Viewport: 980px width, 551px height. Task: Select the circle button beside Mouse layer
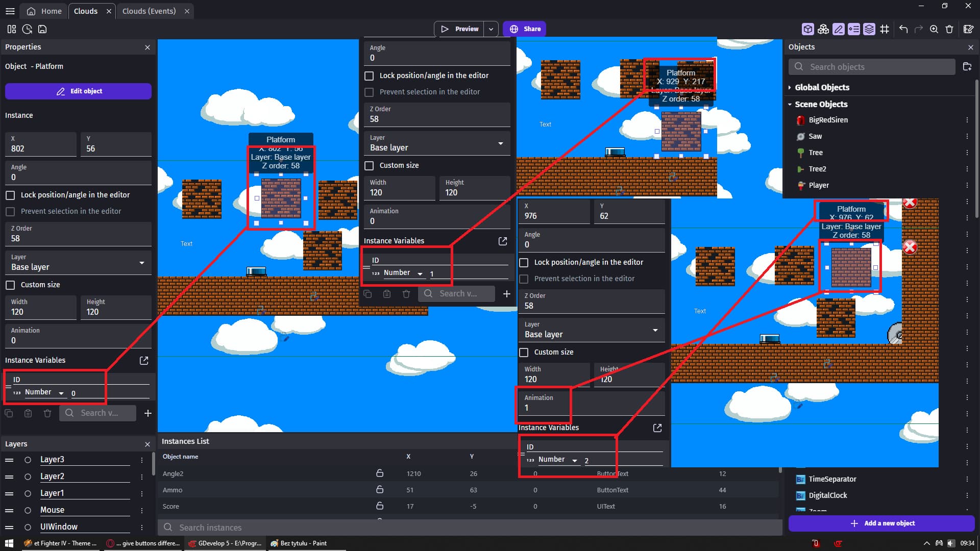tap(28, 510)
